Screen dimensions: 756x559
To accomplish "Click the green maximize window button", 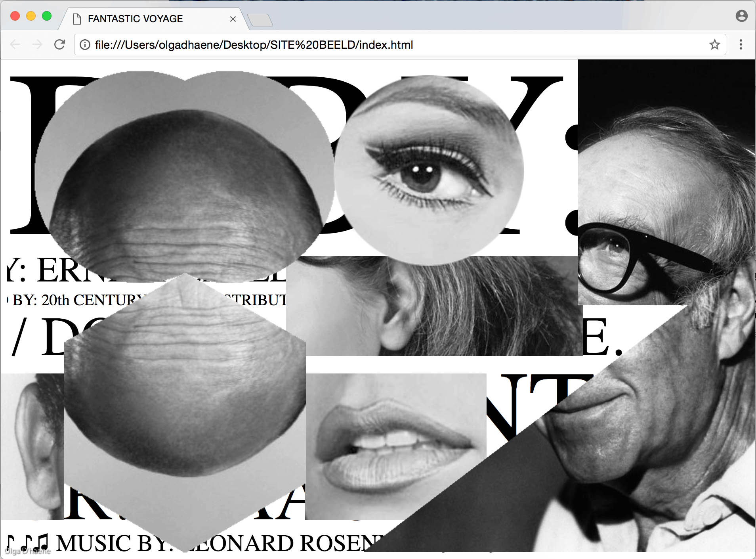I will 47,16.
